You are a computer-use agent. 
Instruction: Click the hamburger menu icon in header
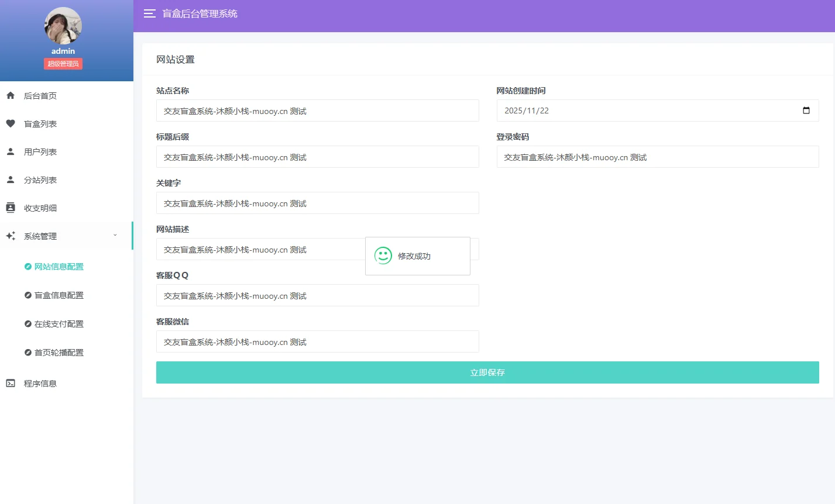[150, 13]
